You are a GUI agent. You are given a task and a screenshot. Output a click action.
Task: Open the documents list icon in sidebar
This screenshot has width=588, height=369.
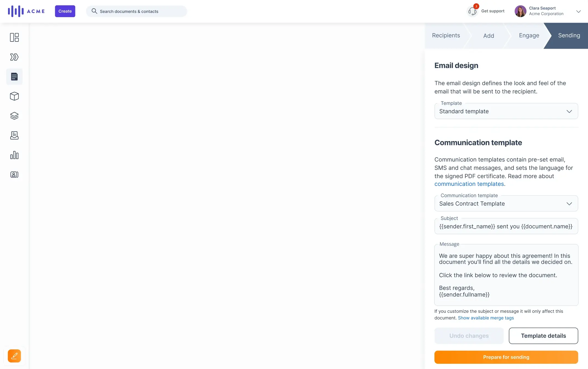point(14,76)
